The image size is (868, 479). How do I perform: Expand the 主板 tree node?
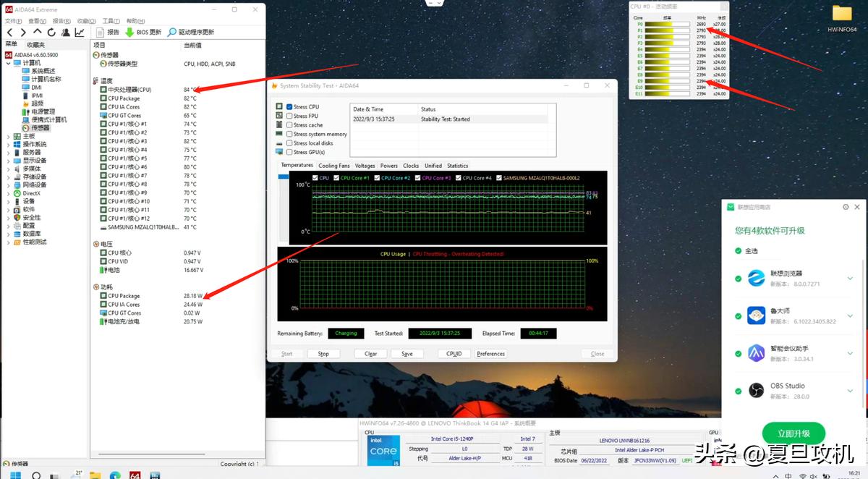coord(8,136)
